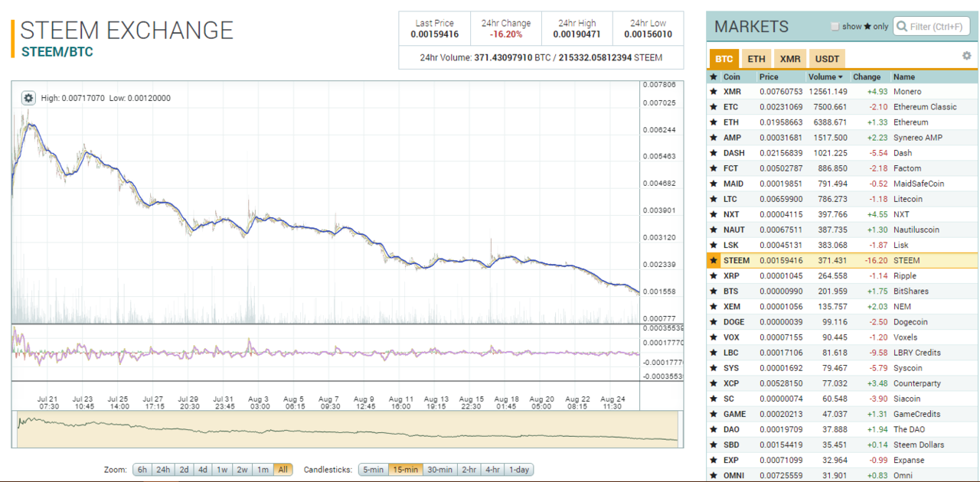The width and height of the screenshot is (980, 482).
Task: Toggle the star for the SYS row
Action: click(x=714, y=368)
